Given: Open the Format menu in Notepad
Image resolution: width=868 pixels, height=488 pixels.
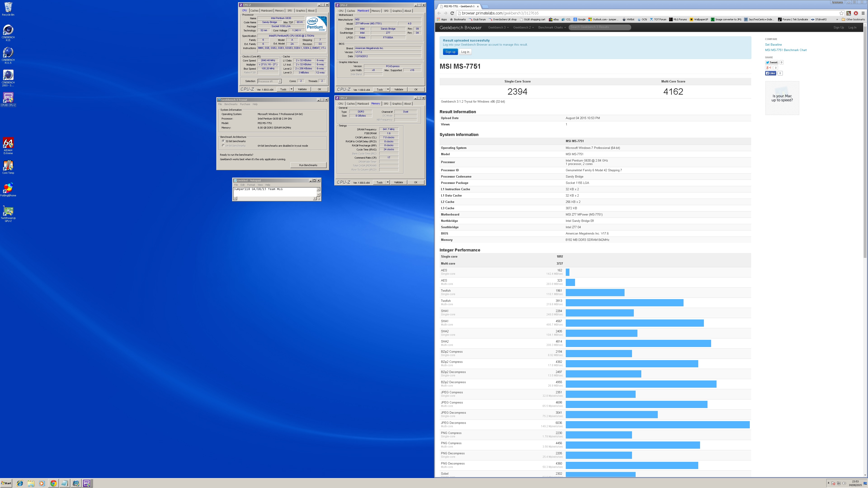Looking at the screenshot, I should (251, 185).
